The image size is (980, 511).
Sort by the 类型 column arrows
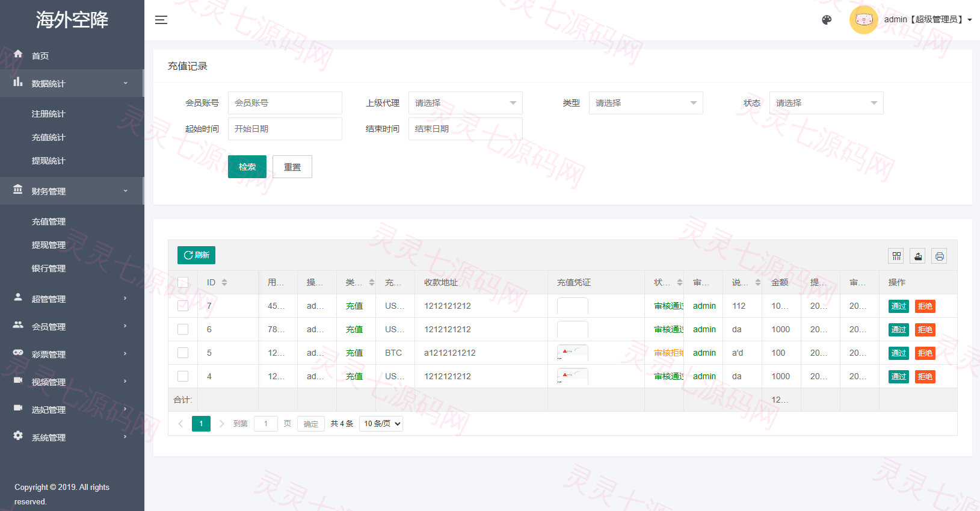pos(372,282)
